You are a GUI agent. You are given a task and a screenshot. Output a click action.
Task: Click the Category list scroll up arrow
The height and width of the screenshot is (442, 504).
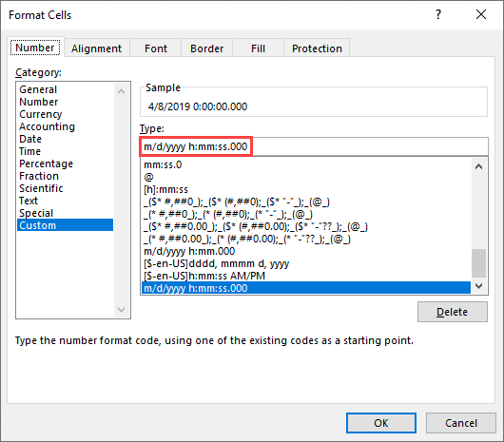pyautogui.click(x=121, y=91)
